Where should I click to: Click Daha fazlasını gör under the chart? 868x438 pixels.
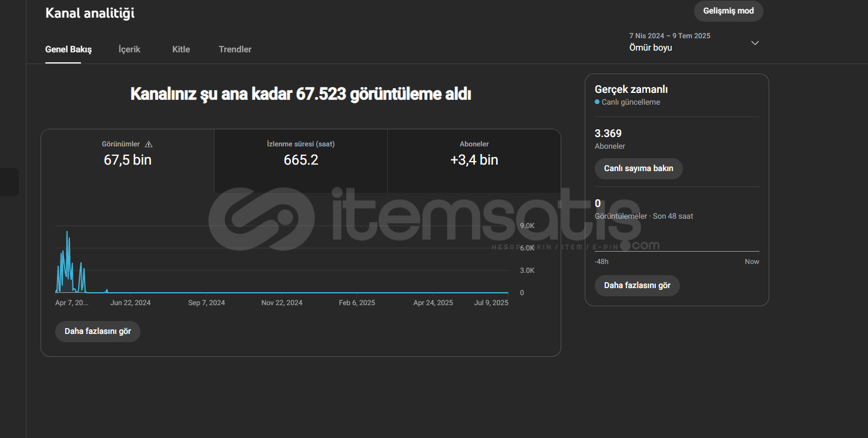98,331
